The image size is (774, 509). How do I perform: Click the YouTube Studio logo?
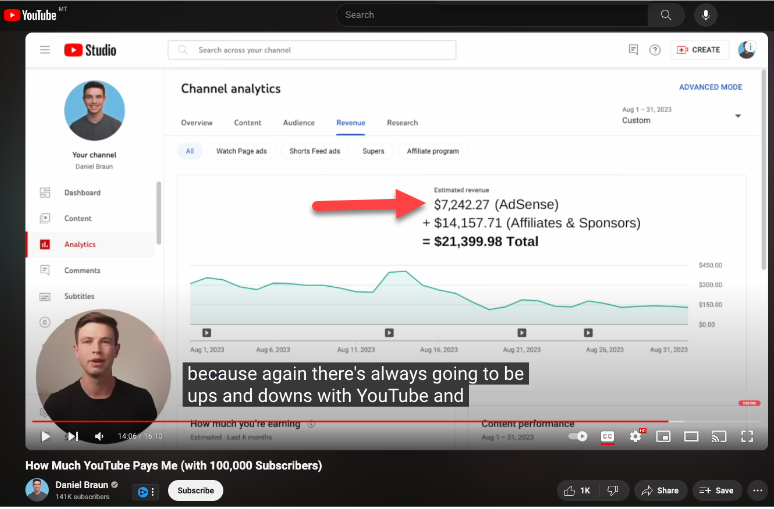click(90, 50)
